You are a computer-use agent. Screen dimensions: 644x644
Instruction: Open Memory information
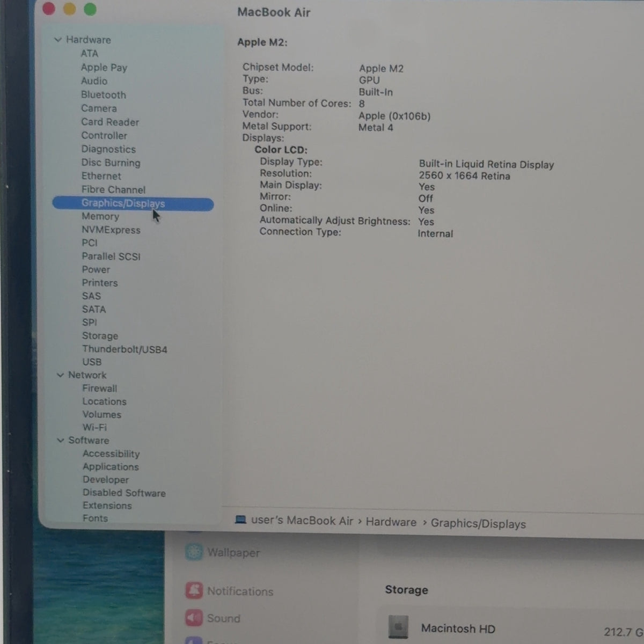[x=100, y=216]
